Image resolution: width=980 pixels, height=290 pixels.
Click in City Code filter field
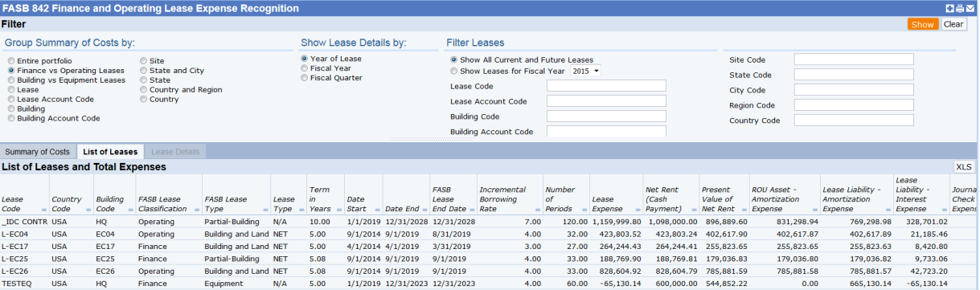pos(854,90)
